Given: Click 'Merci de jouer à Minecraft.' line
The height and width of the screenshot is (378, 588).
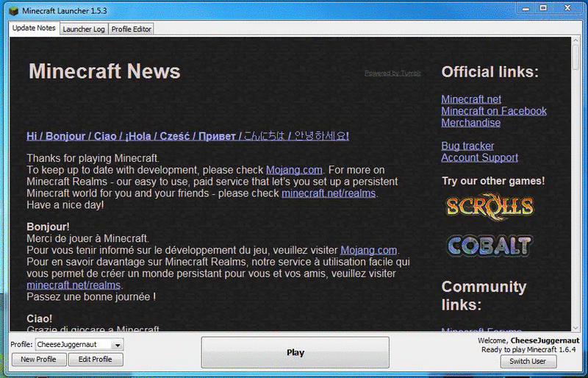Looking at the screenshot, I should tap(87, 238).
